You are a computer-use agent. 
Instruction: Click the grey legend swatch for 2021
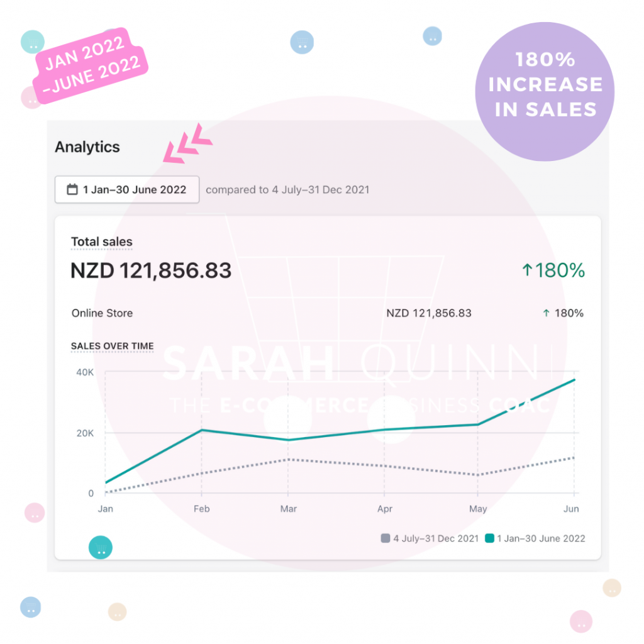coord(386,538)
